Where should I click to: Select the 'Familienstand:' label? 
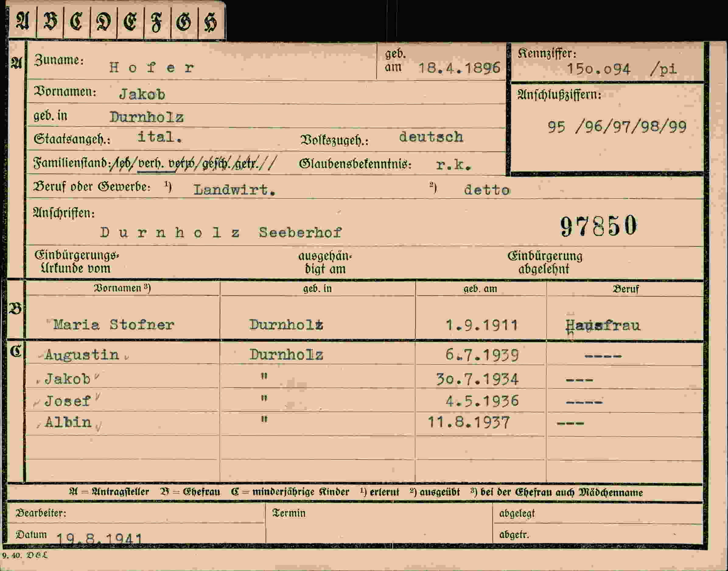point(72,163)
